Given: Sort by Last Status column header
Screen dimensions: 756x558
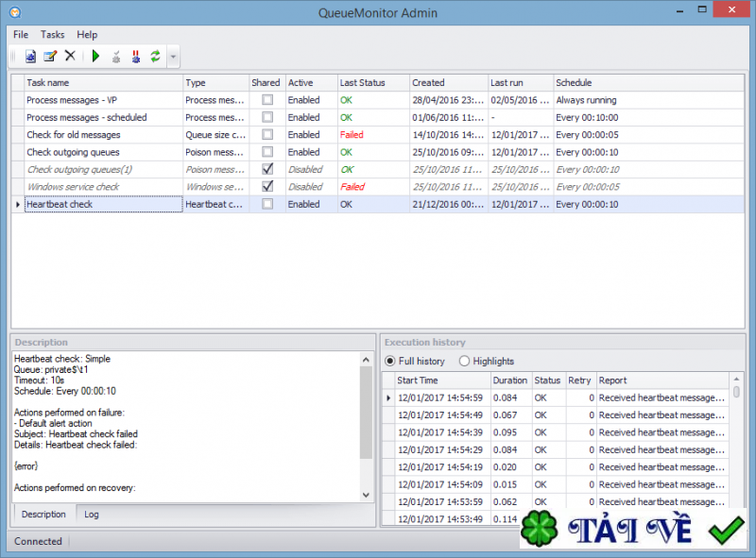Looking at the screenshot, I should click(373, 83).
